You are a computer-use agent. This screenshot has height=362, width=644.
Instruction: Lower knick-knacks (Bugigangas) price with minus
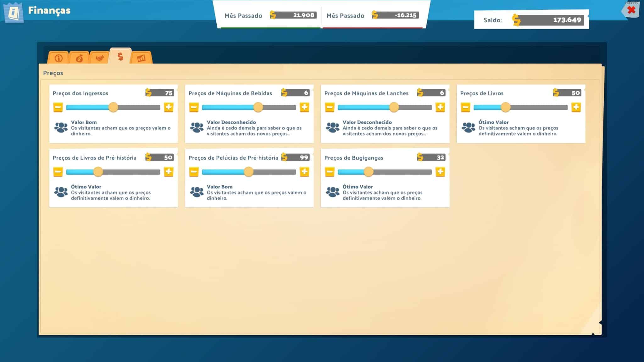330,172
